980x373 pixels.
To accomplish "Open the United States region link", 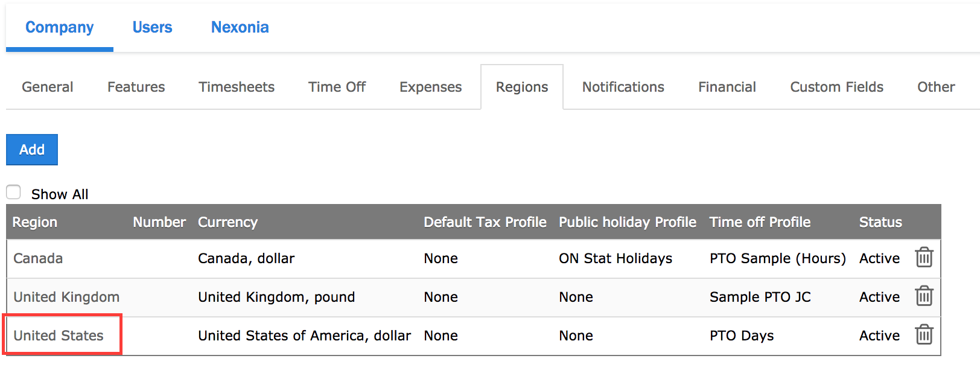I will 59,336.
